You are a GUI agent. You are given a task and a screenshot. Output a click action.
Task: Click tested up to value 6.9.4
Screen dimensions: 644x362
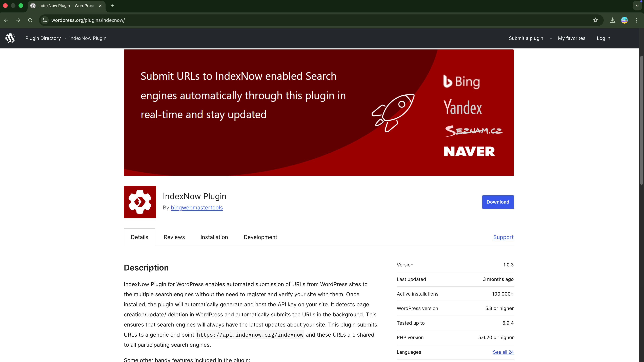[x=508, y=323]
